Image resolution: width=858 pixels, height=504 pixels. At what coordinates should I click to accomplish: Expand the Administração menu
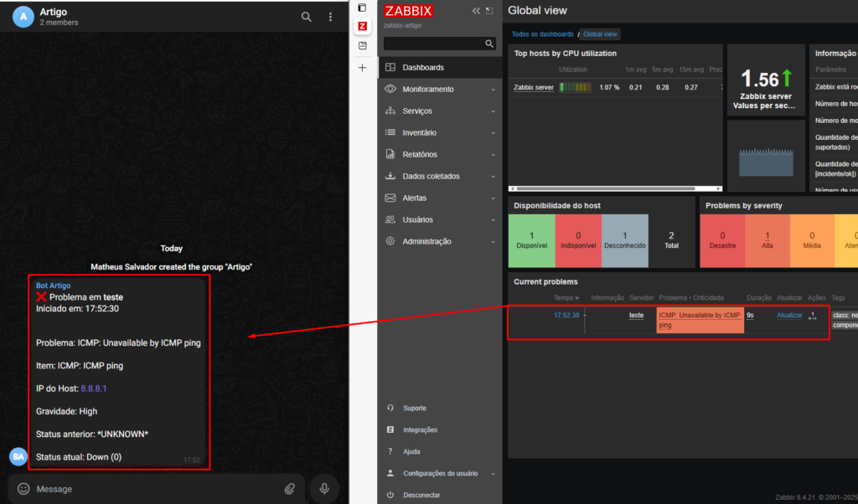tap(440, 241)
